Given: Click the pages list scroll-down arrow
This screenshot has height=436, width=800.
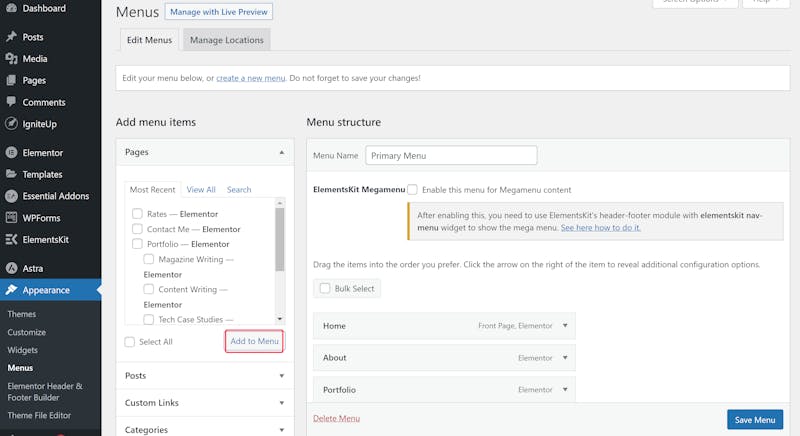Looking at the screenshot, I should pos(280,319).
